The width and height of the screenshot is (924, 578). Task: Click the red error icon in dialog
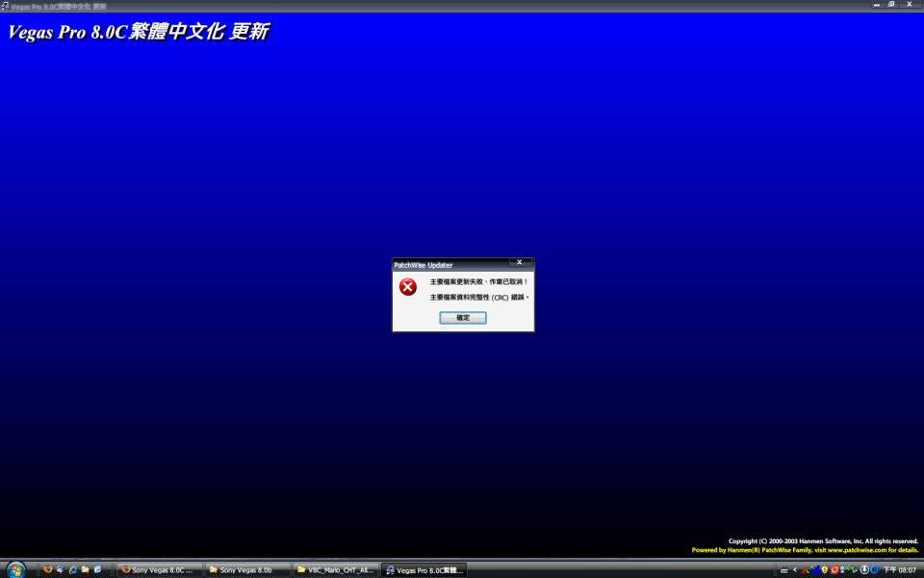point(408,287)
